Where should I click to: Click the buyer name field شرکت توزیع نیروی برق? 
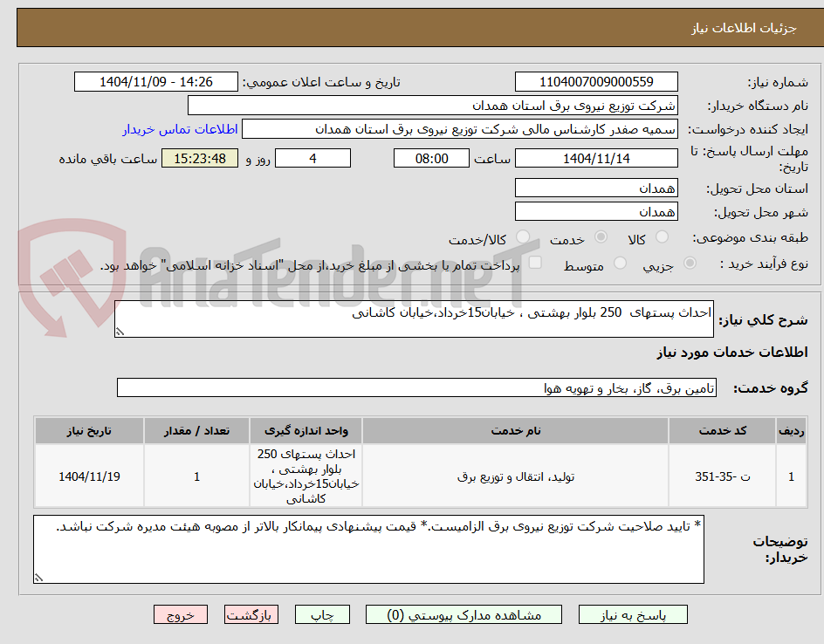(432, 106)
